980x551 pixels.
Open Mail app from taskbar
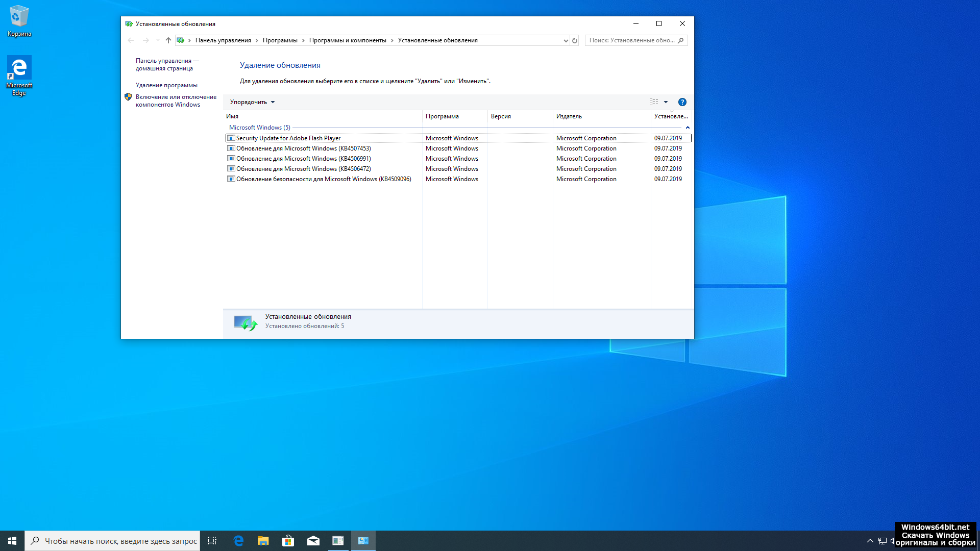pyautogui.click(x=313, y=541)
